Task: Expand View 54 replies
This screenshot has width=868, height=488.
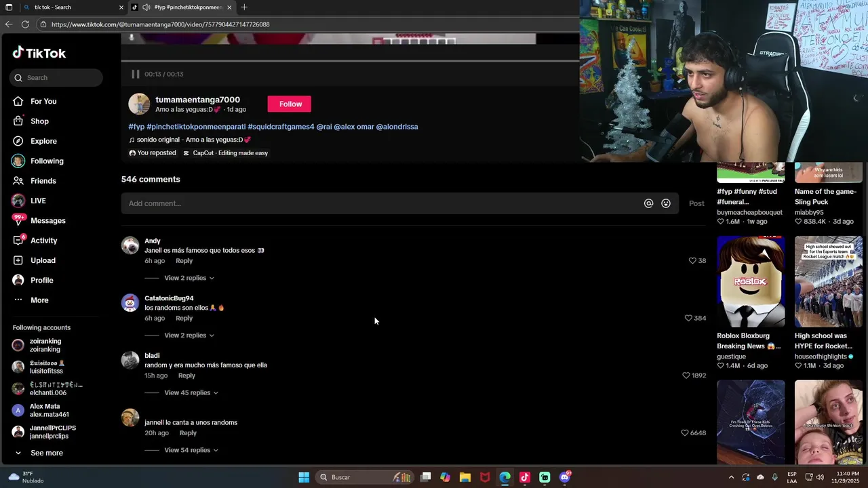Action: coord(191,450)
